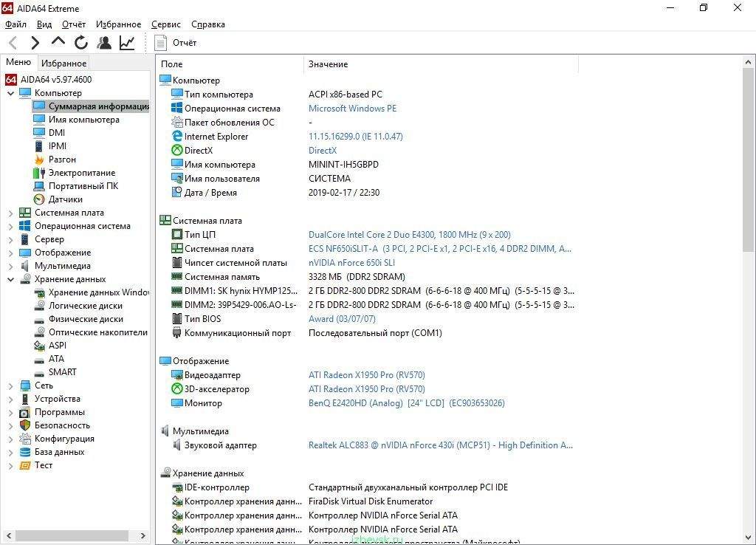Expand the Программы tree node

pos(10,412)
